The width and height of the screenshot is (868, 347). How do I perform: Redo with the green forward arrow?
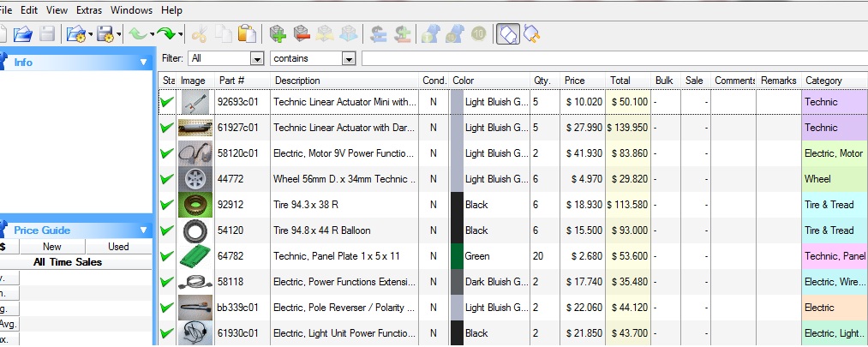coord(166,34)
